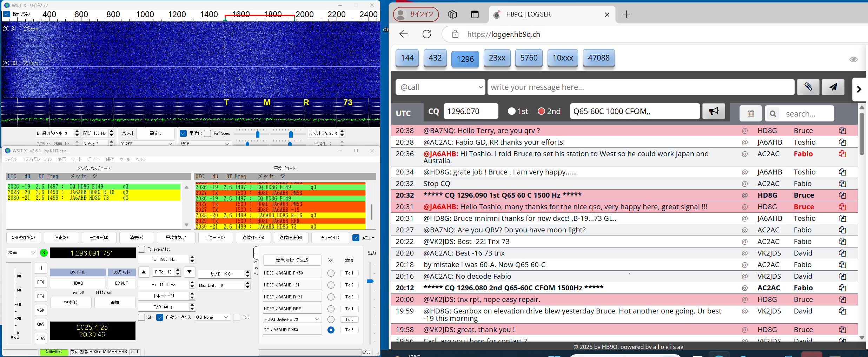Open the ファイル menu
This screenshot has height=357, width=868.
[11, 159]
